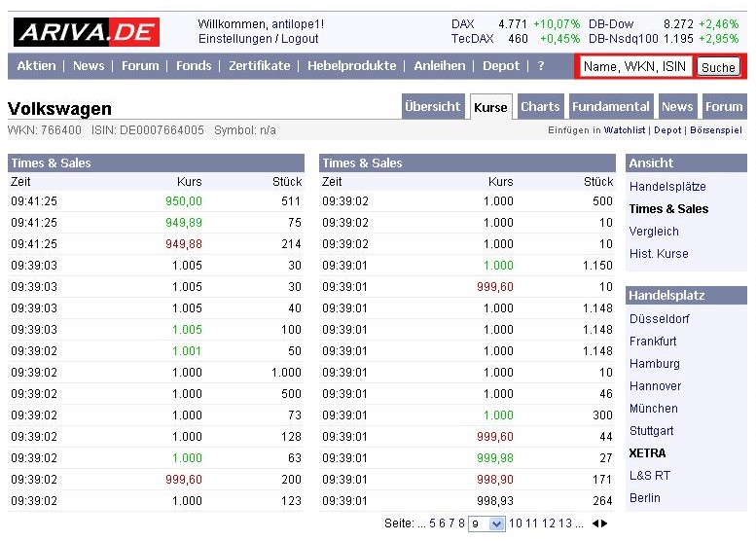Image resolution: width=756 pixels, height=541 pixels.
Task: Open the page number dropdown
Action: click(496, 523)
